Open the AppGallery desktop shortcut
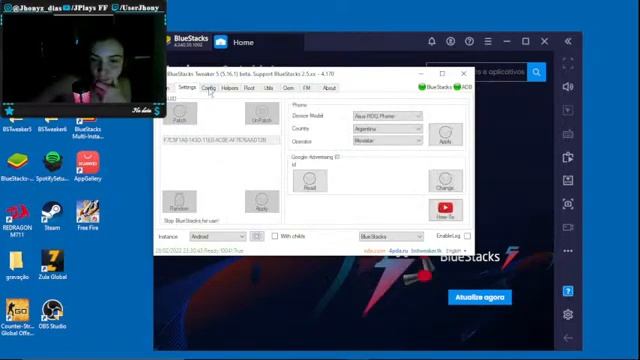 coord(88,167)
